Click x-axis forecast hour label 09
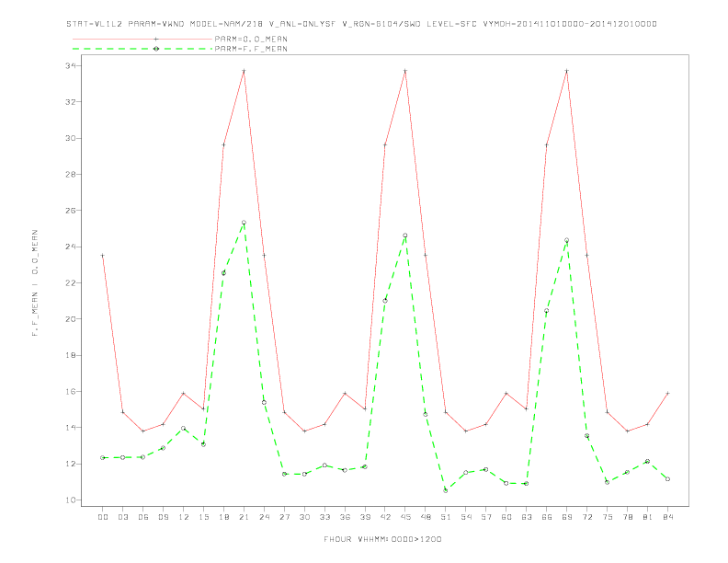Viewport: 728px width, 563px height. 163,517
